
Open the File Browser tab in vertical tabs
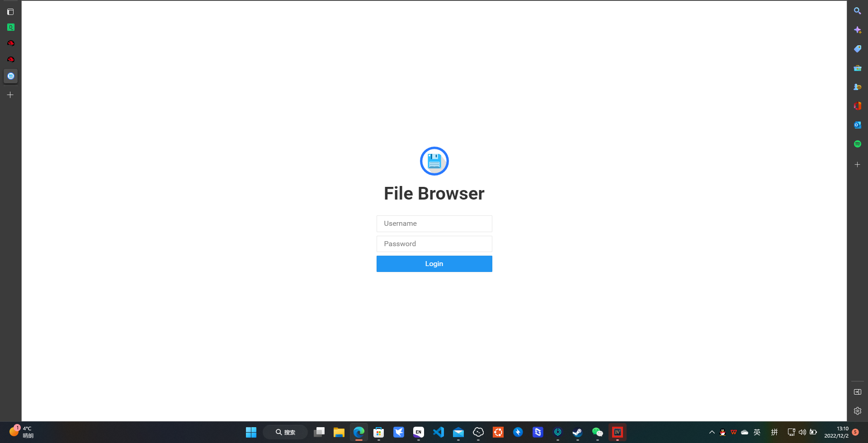coord(10,76)
